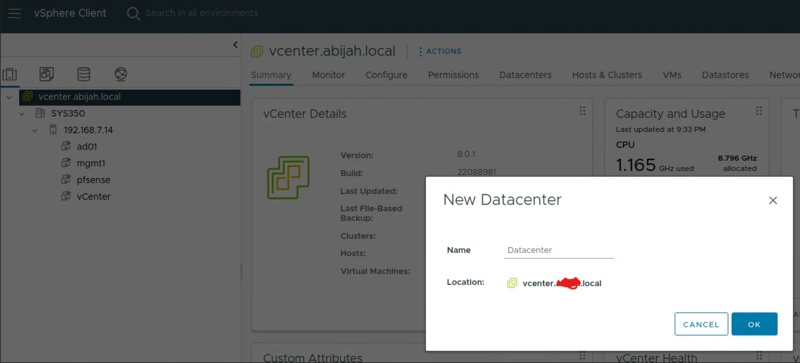This screenshot has height=363, width=800.
Task: Click vCenter Health card drag handle
Action: click(x=759, y=356)
